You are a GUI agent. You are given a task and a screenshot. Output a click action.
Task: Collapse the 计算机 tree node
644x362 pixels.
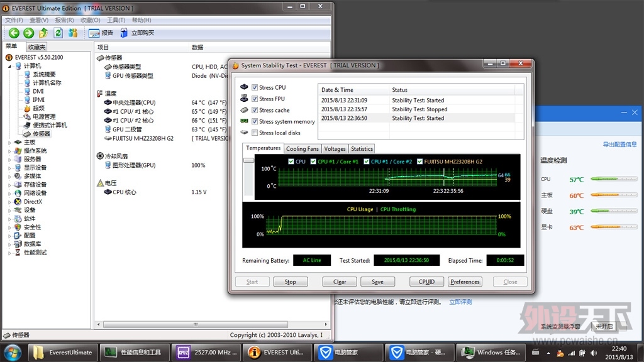(x=10, y=66)
